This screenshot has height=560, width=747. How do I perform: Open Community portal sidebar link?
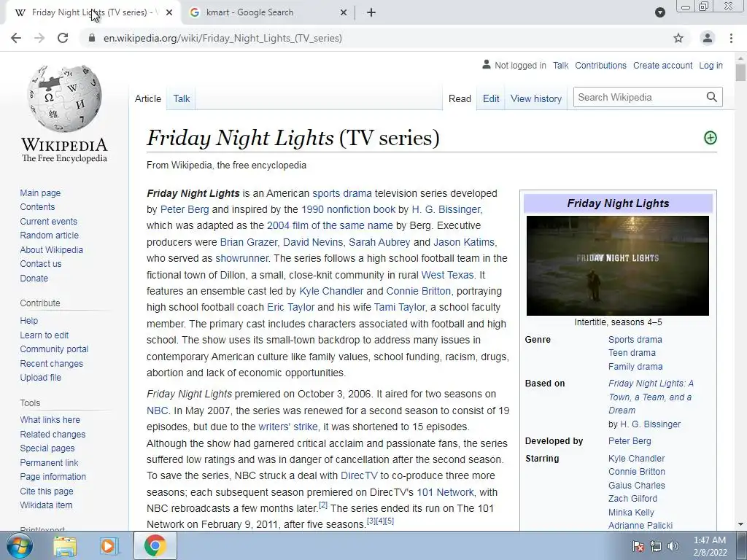point(54,349)
